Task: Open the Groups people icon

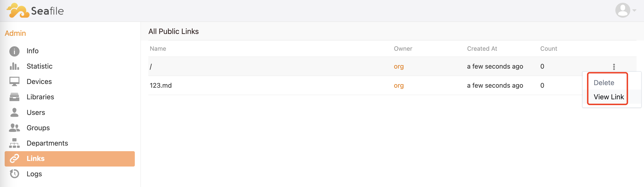Action: point(14,128)
